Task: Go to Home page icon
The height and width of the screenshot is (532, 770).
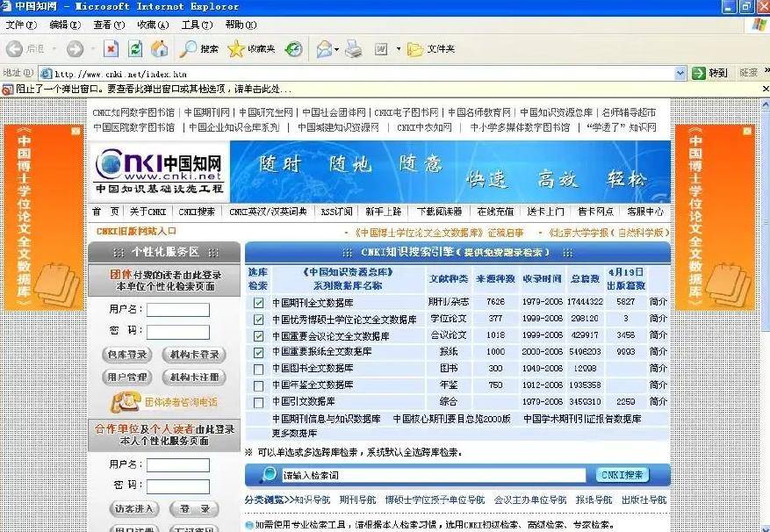Action: (159, 48)
